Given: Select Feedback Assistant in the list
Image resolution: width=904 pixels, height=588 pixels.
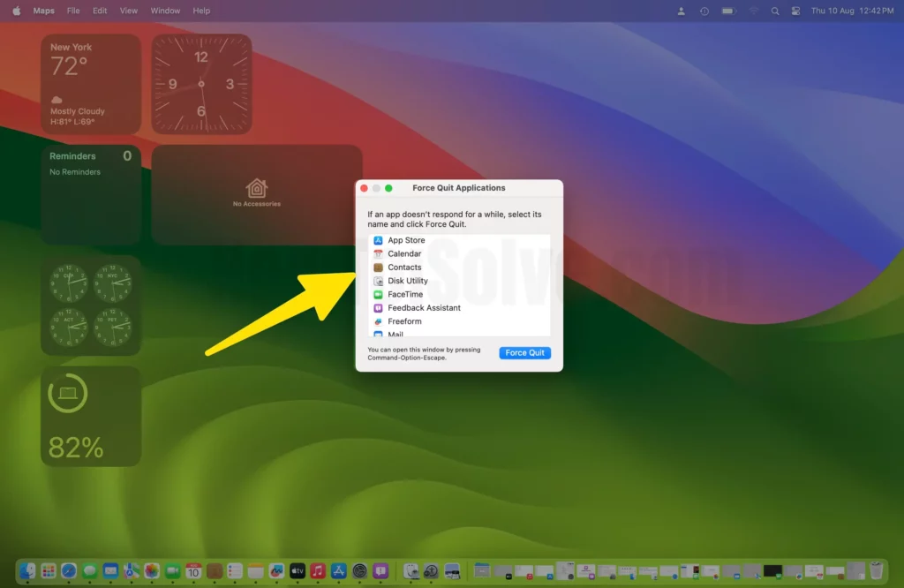Looking at the screenshot, I should pos(459,308).
